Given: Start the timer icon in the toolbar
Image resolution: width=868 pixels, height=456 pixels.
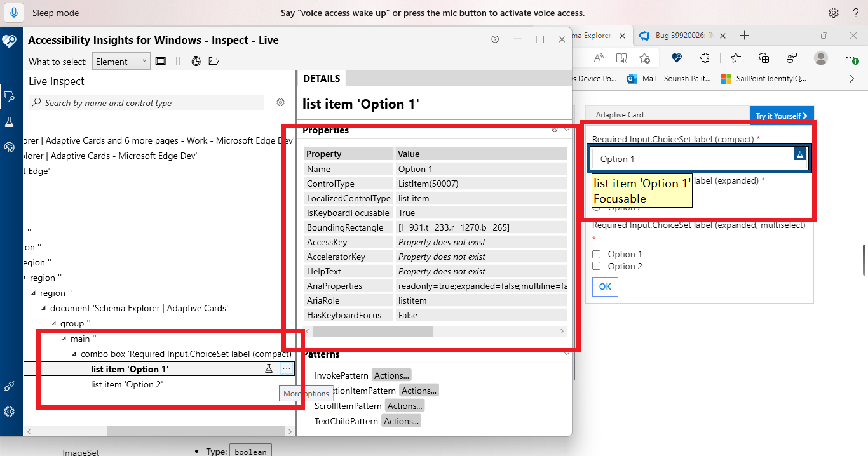Looking at the screenshot, I should pyautogui.click(x=196, y=61).
